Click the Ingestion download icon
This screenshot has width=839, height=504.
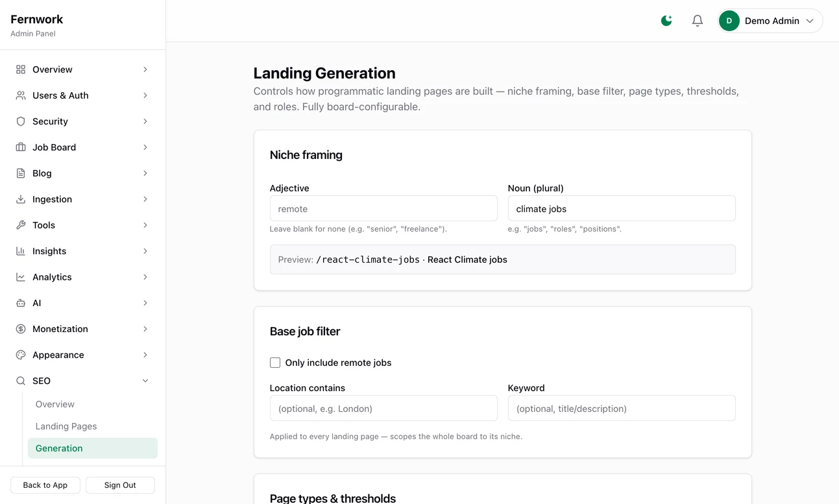coord(21,199)
